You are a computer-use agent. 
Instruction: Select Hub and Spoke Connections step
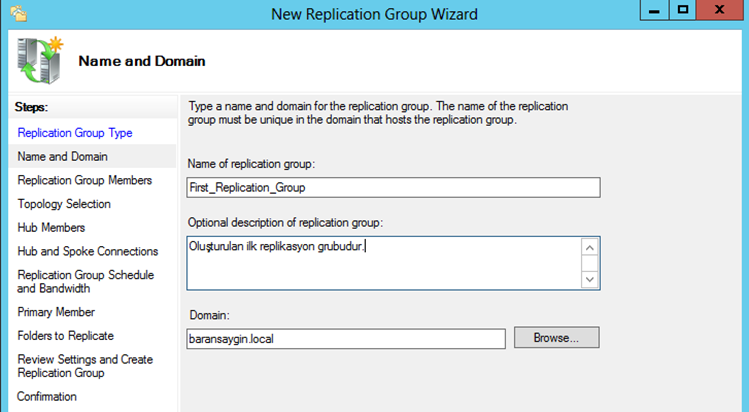pyautogui.click(x=88, y=252)
